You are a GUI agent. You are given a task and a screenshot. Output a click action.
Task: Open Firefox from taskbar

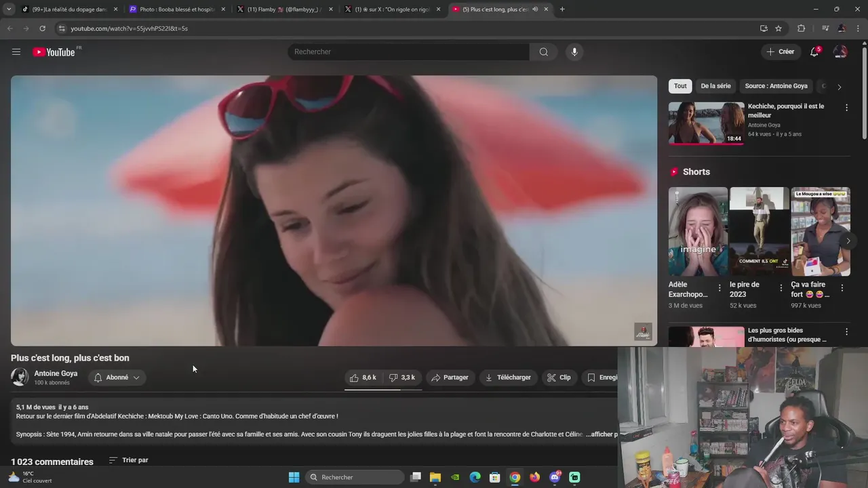click(535, 477)
